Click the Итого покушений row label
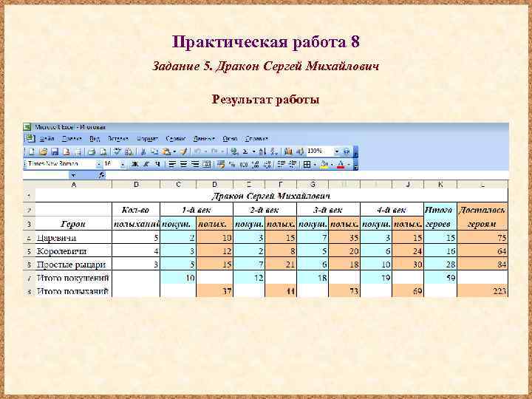This screenshot has width=532, height=399. (x=73, y=278)
